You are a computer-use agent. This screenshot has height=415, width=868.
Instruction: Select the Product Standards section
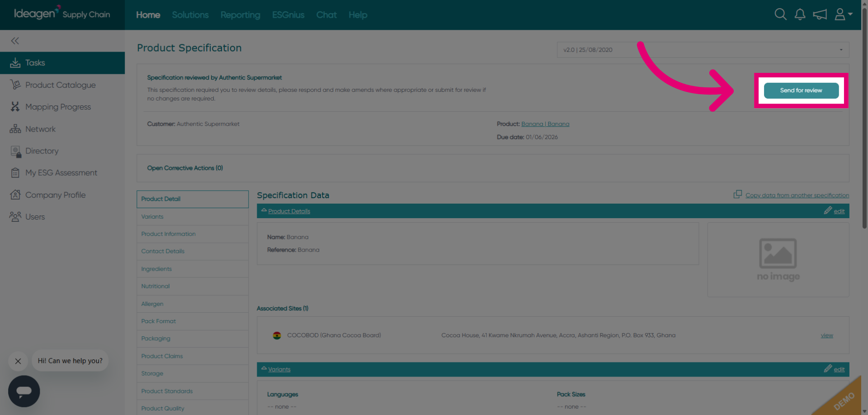click(193, 391)
